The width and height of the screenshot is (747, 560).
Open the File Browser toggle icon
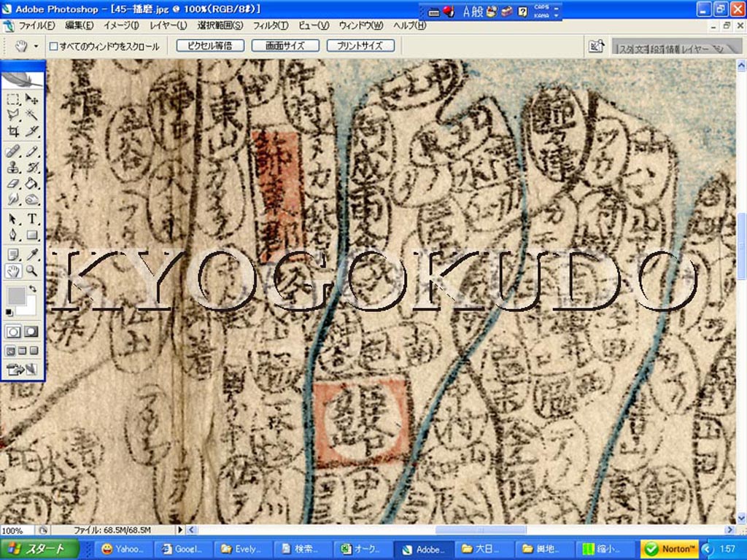(597, 46)
